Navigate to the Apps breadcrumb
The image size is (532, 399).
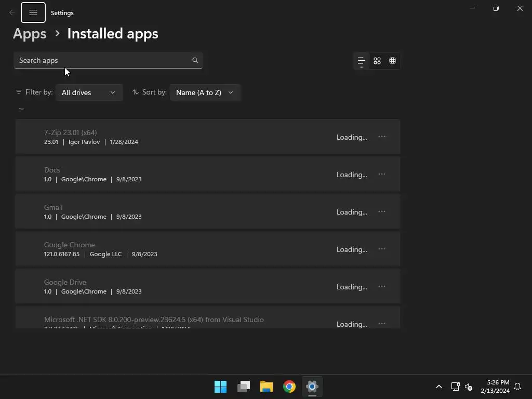(x=30, y=34)
